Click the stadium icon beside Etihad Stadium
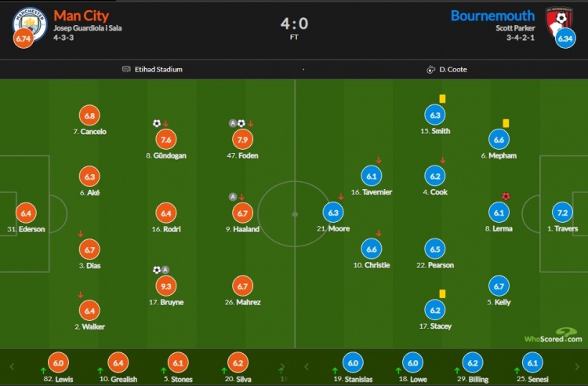This screenshot has height=386, width=588. (x=126, y=69)
